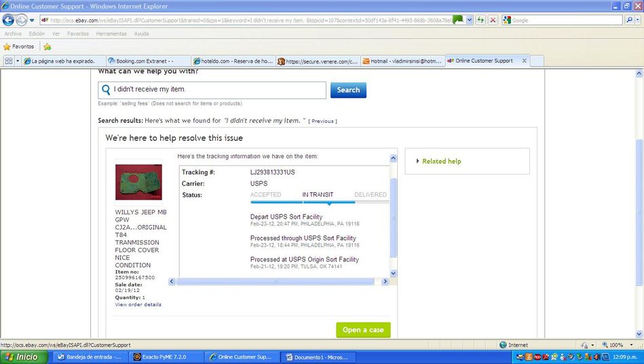Screen dimensions: 644x364
Task: Click the page scroll up arrow
Action: point(639,73)
